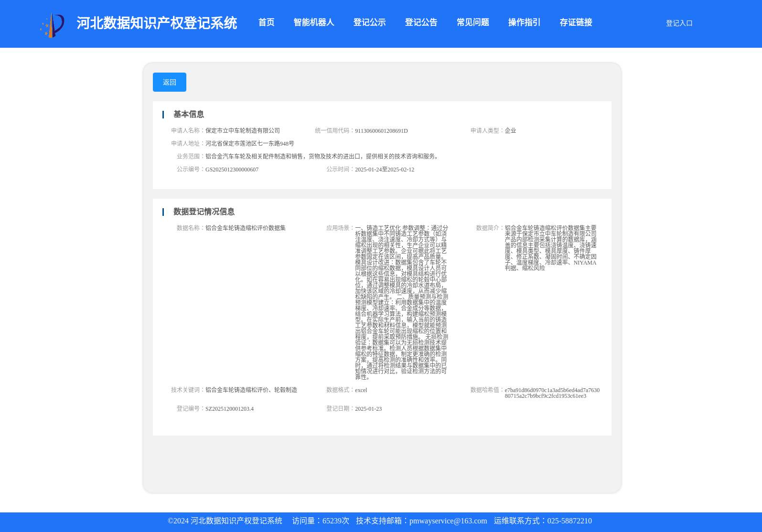The width and height of the screenshot is (762, 532).
Task: Select data format value excel
Action: pos(361,390)
